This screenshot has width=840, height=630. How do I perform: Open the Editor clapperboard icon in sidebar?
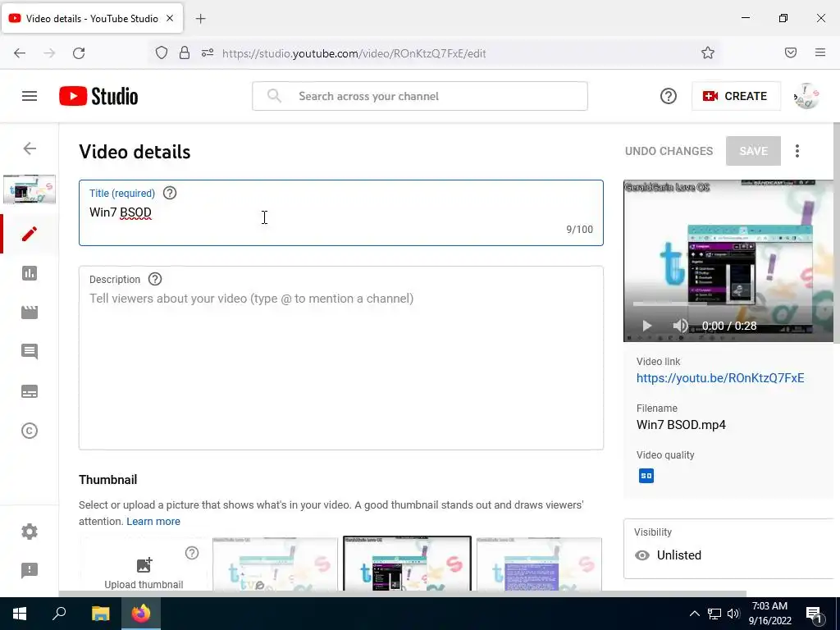30,313
